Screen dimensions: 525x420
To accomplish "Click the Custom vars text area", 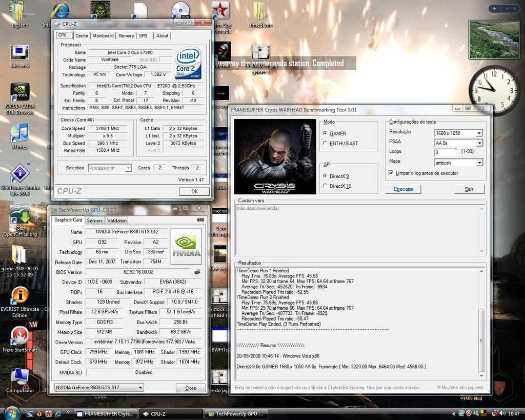I will [x=357, y=230].
